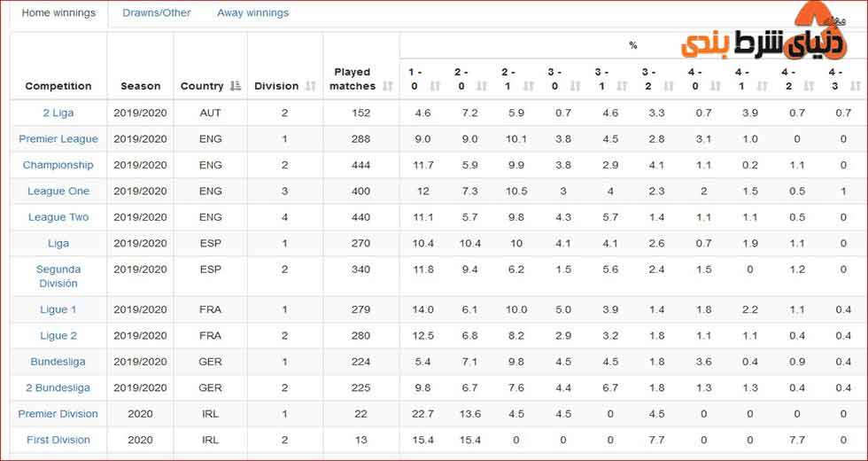
Task: Open the League Two link
Action: pos(58,217)
